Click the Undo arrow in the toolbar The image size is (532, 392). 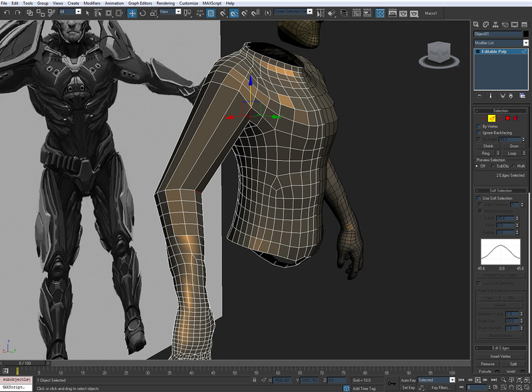click(x=7, y=13)
